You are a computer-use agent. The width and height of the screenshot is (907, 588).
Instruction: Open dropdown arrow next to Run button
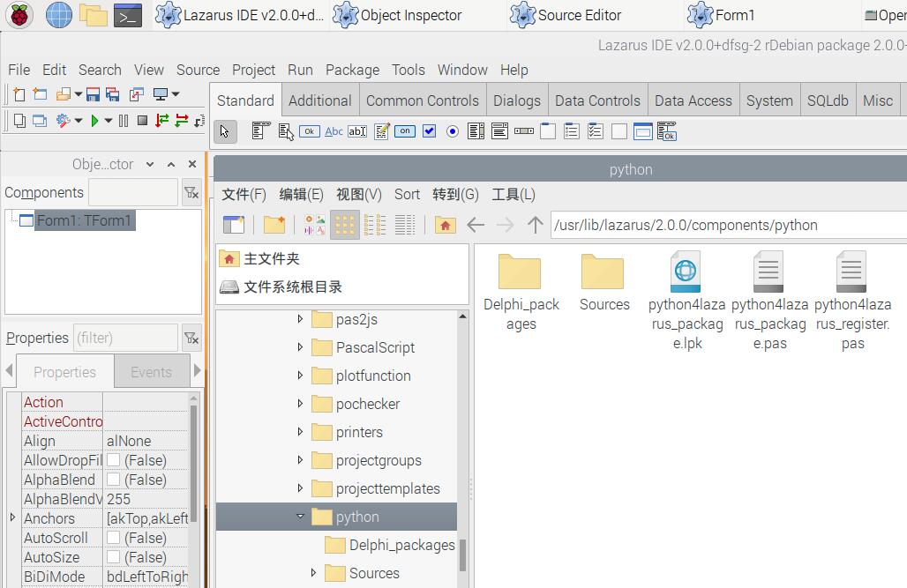109,120
